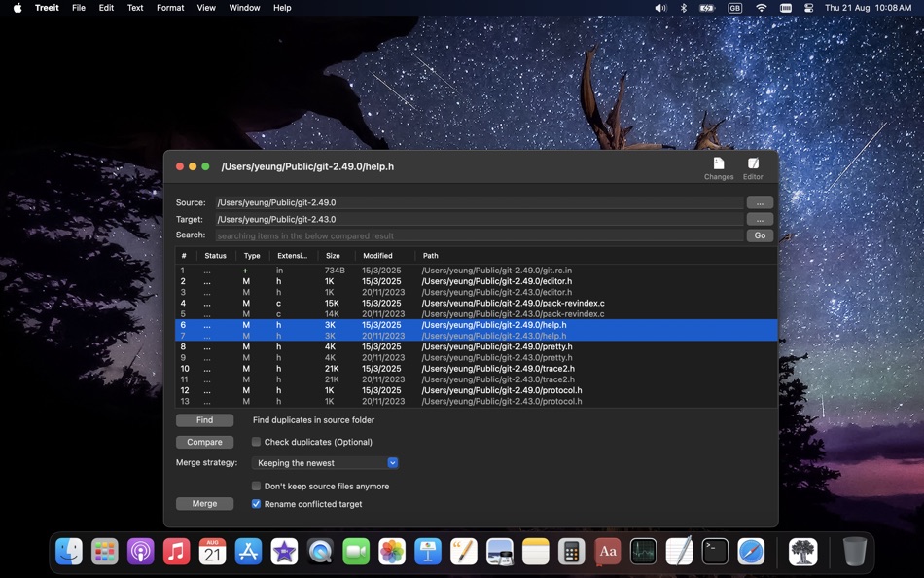Open Launchpad from the dock
The image size is (924, 578).
point(105,552)
